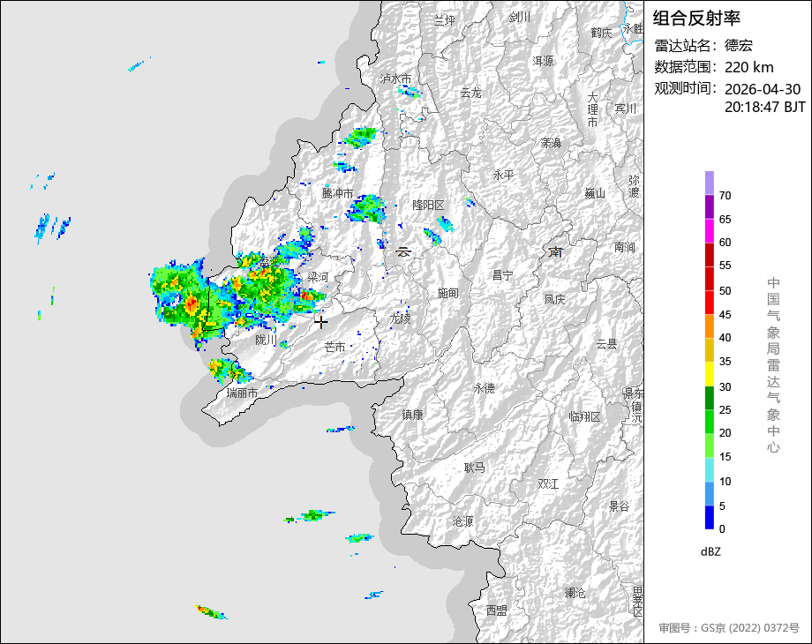Click the dark red 55–60 dBZ legend swatch
The image size is (812, 644).
coord(710,255)
